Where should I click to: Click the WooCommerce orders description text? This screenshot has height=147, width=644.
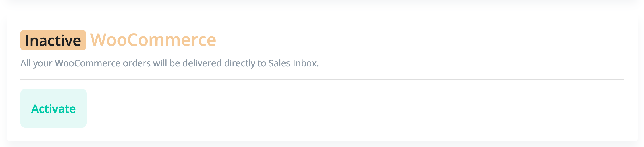pyautogui.click(x=169, y=63)
